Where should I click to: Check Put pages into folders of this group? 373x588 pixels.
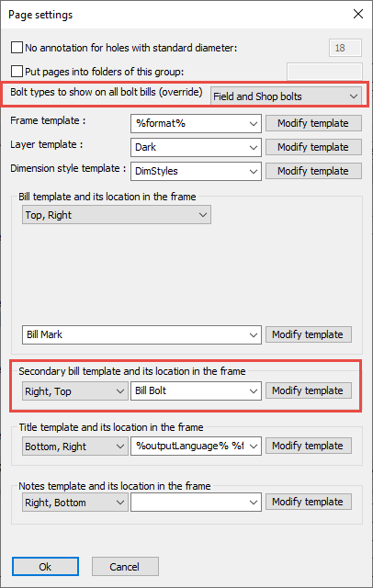point(17,72)
